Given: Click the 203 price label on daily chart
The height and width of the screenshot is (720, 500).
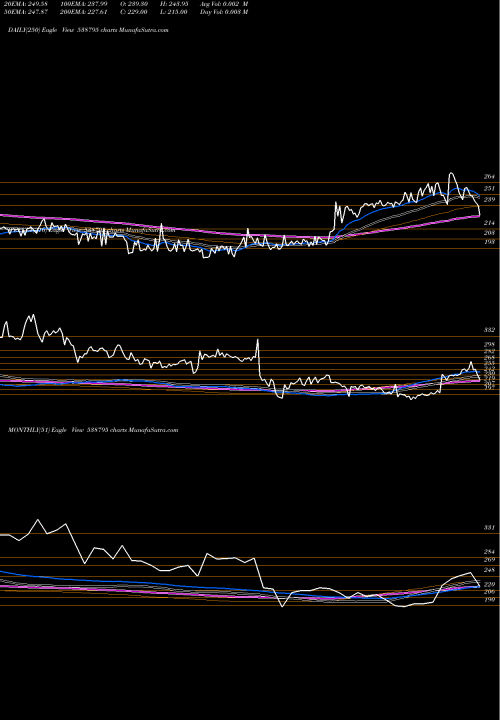Looking at the screenshot, I should pyautogui.click(x=489, y=233).
